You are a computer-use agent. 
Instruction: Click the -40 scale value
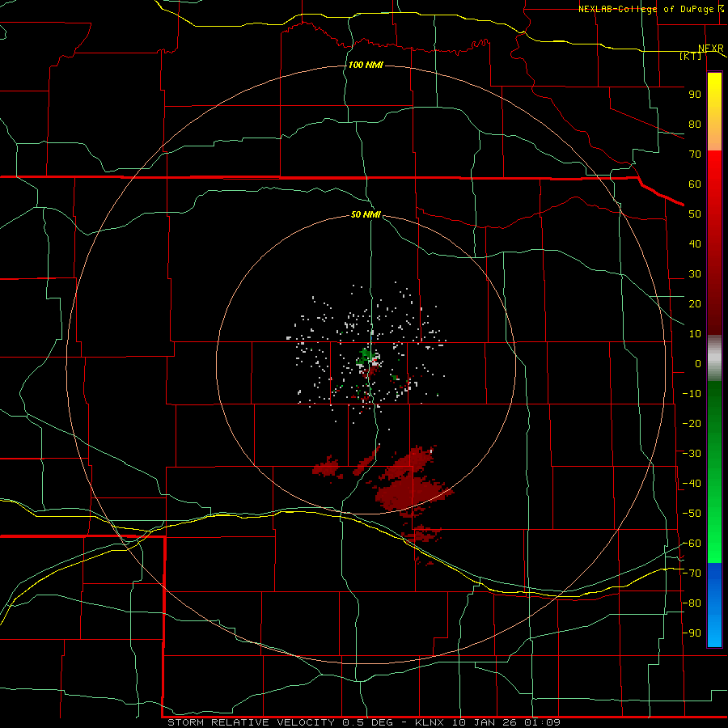click(692, 484)
